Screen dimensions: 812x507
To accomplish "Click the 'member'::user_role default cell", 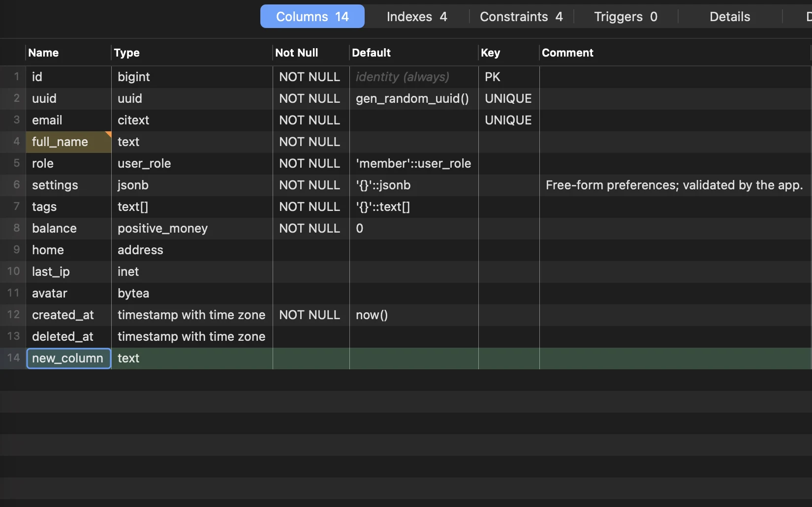I will tap(414, 163).
